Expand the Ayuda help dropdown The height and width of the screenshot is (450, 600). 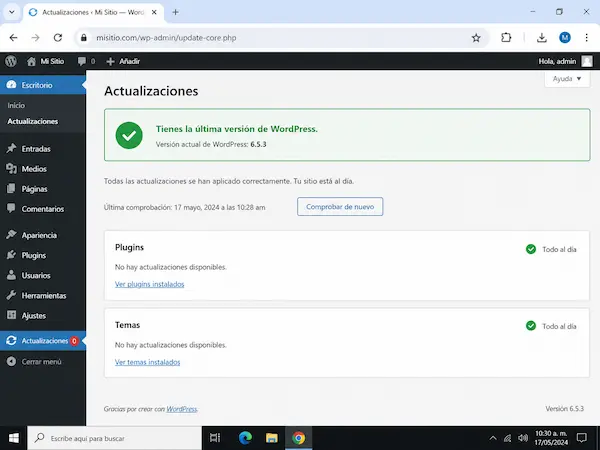tap(567, 78)
